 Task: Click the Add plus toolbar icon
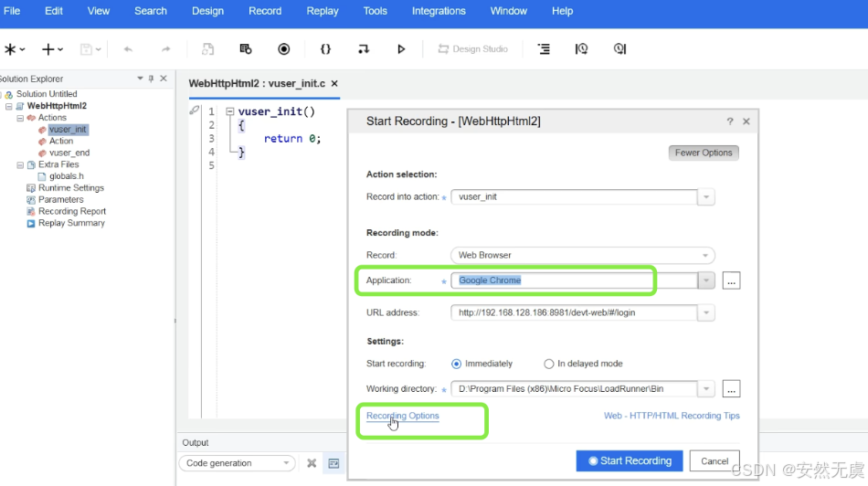click(x=48, y=49)
